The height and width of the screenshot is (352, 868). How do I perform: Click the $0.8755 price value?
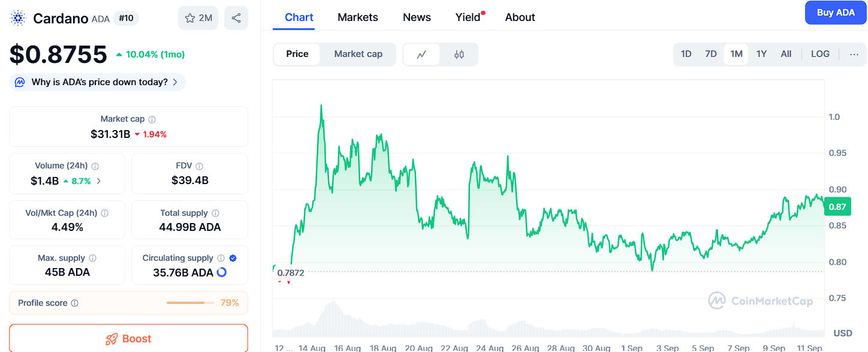coord(58,55)
